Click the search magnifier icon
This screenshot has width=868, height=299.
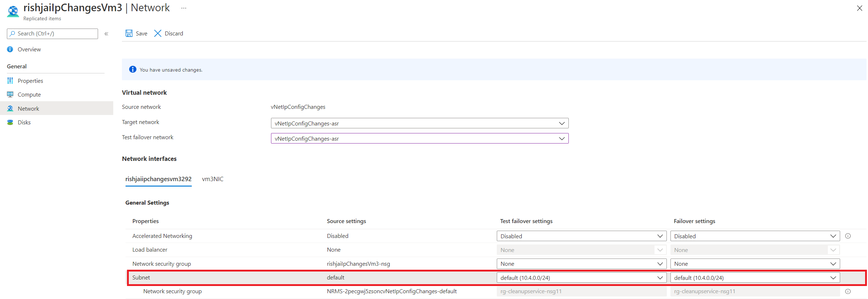(13, 34)
